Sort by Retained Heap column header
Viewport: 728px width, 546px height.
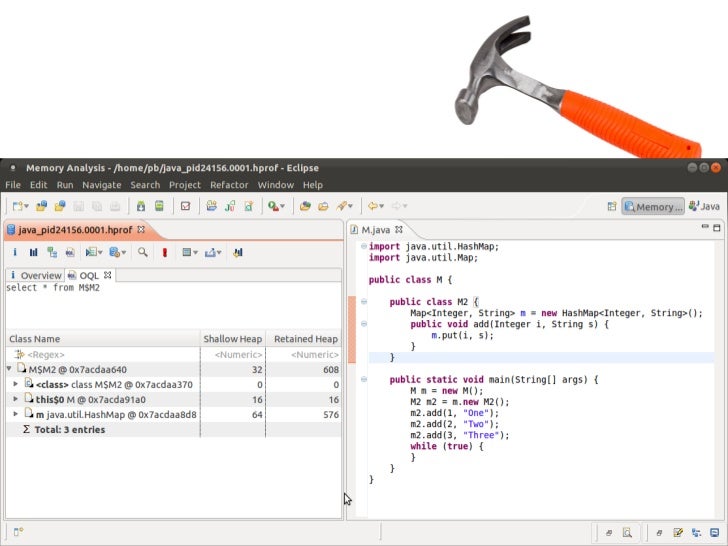[305, 339]
